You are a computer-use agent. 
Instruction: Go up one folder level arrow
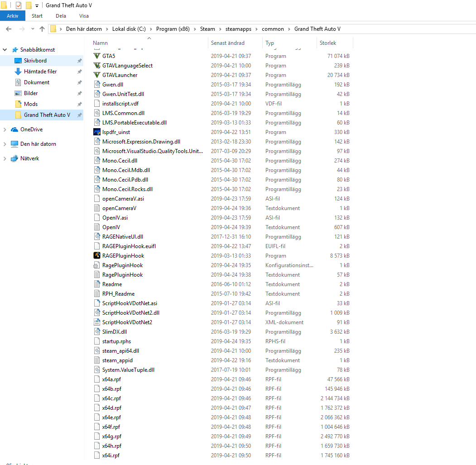[x=42, y=29]
